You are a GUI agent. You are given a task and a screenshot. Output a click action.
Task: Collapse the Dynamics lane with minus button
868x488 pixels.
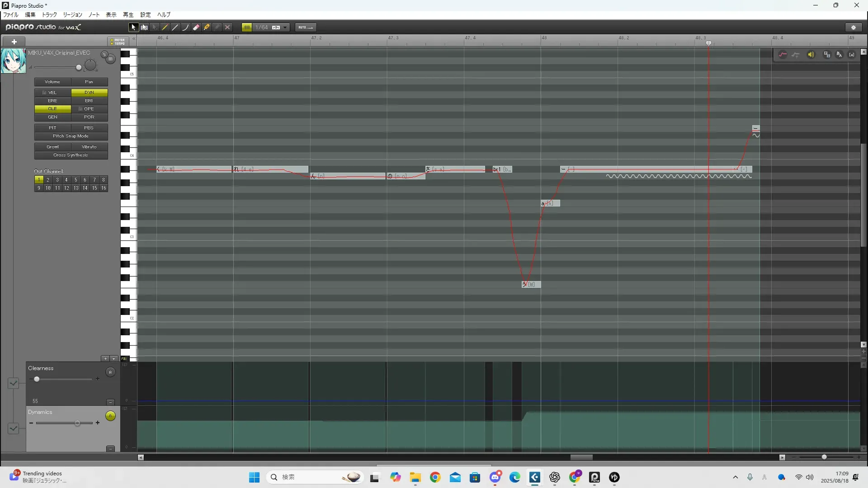coord(110,449)
